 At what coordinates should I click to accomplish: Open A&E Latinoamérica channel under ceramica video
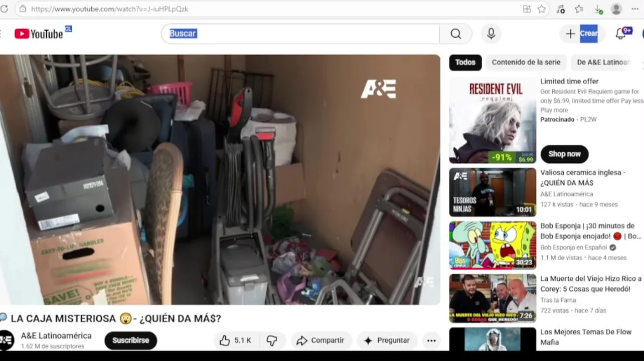point(567,194)
